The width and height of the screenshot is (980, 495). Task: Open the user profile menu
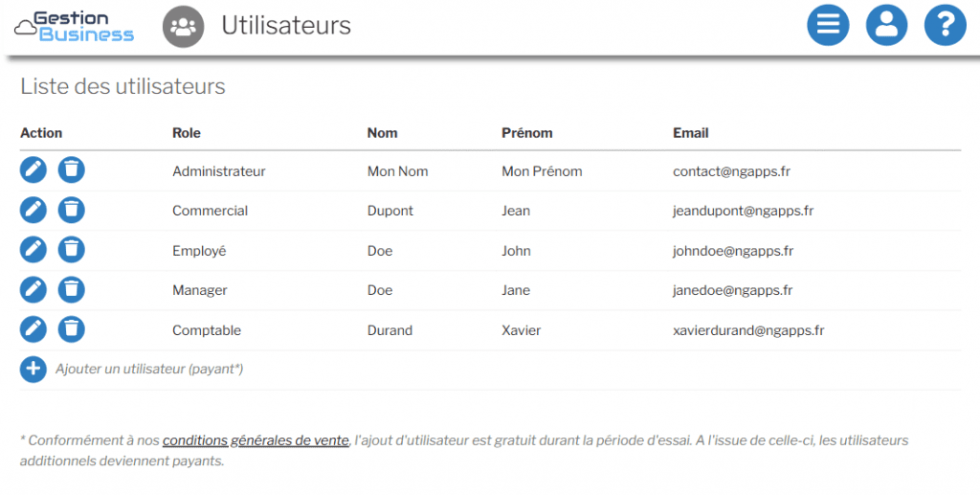click(x=886, y=26)
